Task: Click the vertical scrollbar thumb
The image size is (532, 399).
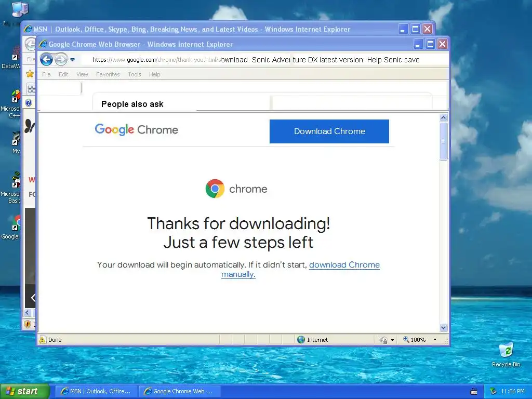Action: (444, 141)
